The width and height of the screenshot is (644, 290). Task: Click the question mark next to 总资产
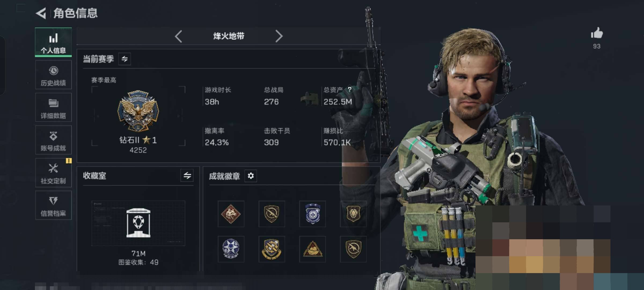pyautogui.click(x=350, y=89)
